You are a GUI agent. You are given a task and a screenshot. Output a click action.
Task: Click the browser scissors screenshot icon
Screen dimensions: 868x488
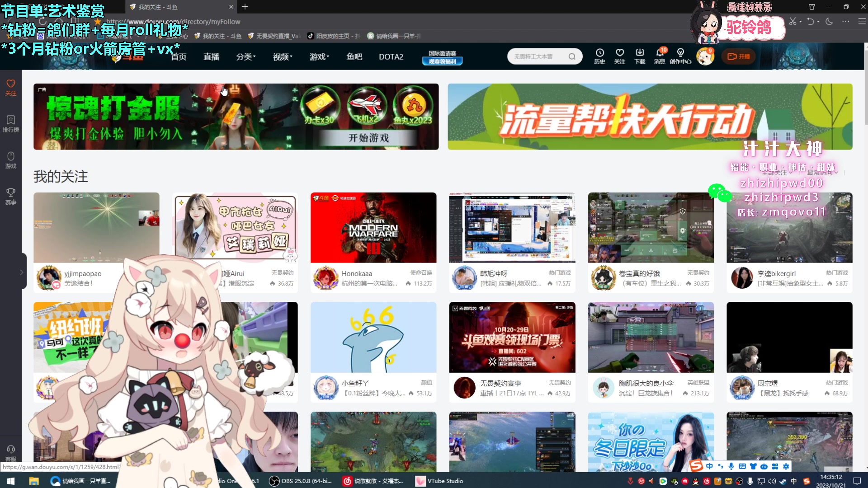coord(793,21)
